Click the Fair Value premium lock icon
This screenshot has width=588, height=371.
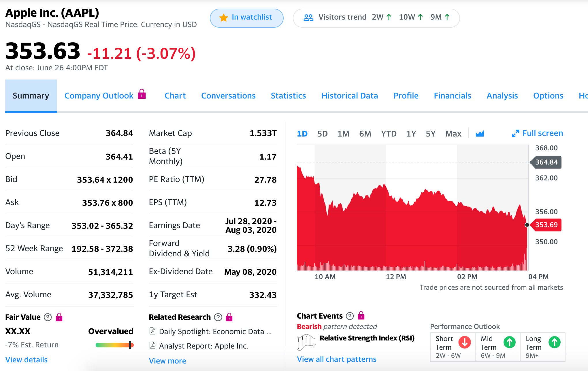[x=59, y=317]
